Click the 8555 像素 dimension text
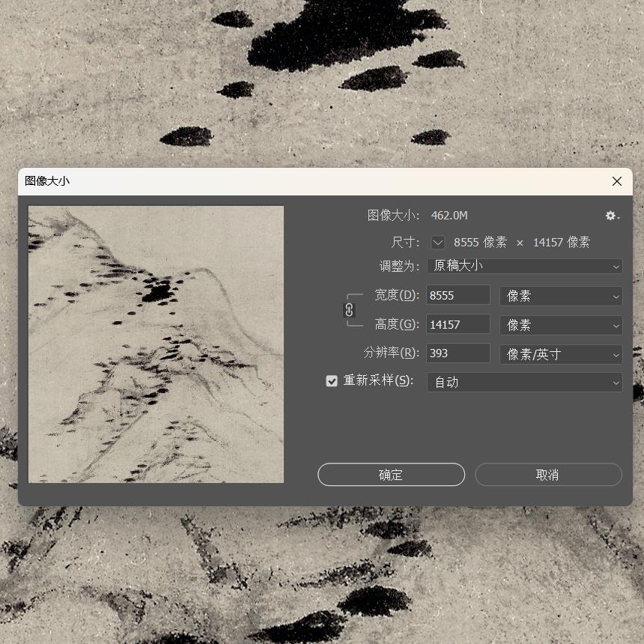 point(480,243)
